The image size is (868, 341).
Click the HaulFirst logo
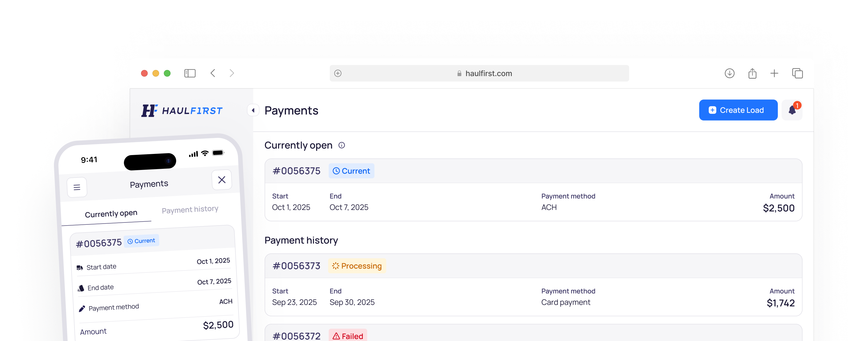pos(182,110)
